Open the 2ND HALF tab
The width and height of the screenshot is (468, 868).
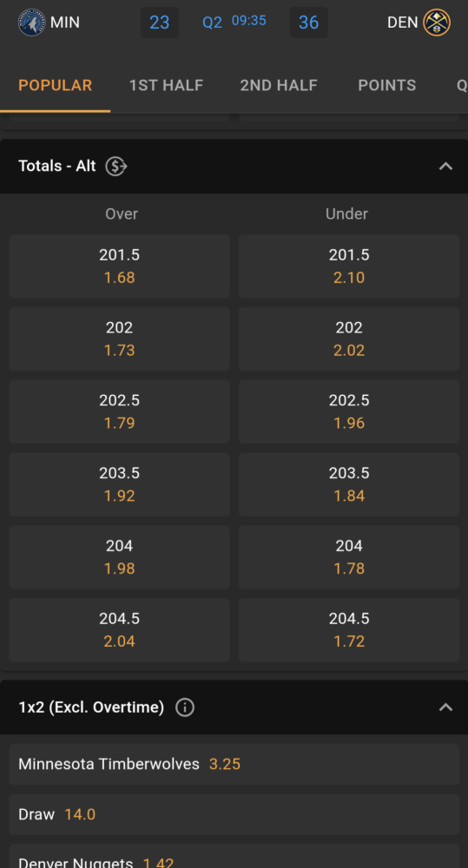279,85
